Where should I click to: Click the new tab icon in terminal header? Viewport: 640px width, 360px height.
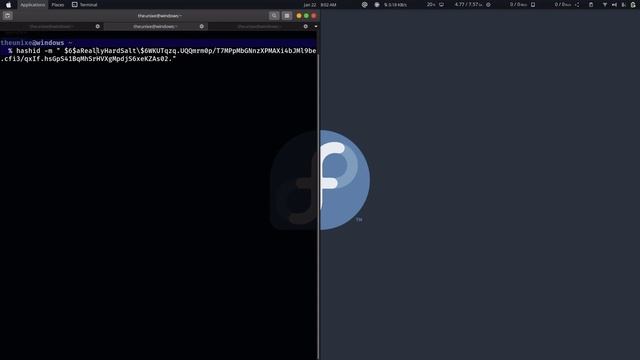pyautogui.click(x=8, y=16)
